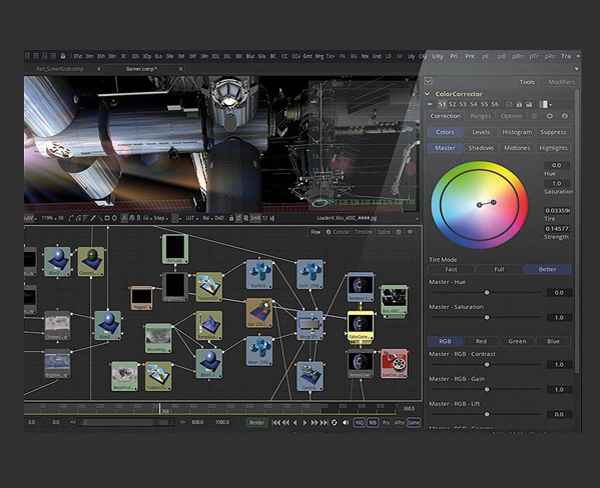The height and width of the screenshot is (488, 600).
Task: Select settings slot S1
Action: click(442, 104)
